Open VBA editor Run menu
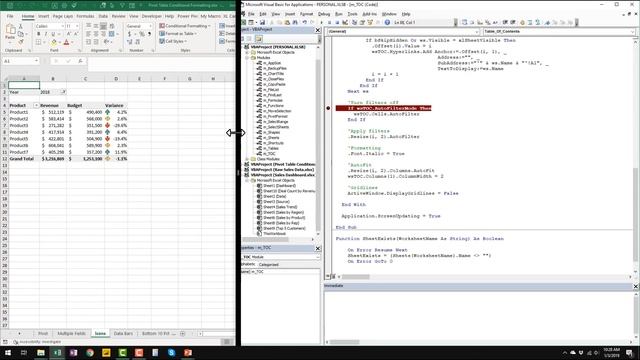Screen dimensions: 640x360 coord(339,14)
